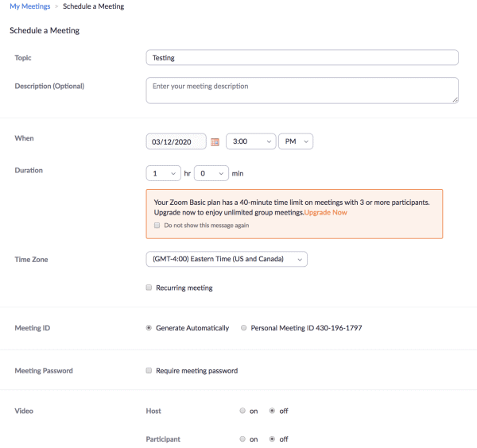The width and height of the screenshot is (477, 448).
Task: Open the PM period dropdown
Action: 296,141
